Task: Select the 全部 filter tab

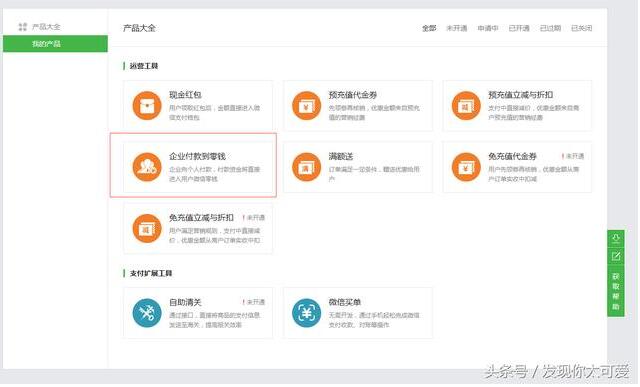Action: tap(429, 28)
